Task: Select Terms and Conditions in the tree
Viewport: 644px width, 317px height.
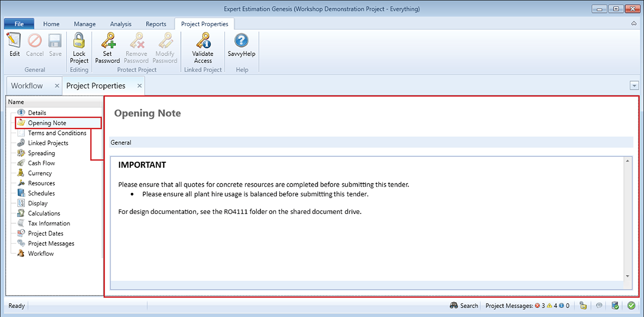Action: point(57,133)
